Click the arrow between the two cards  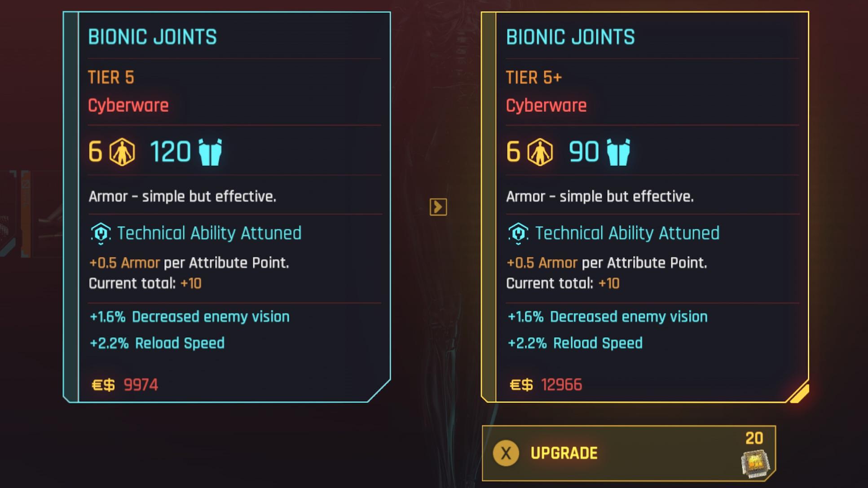(438, 207)
